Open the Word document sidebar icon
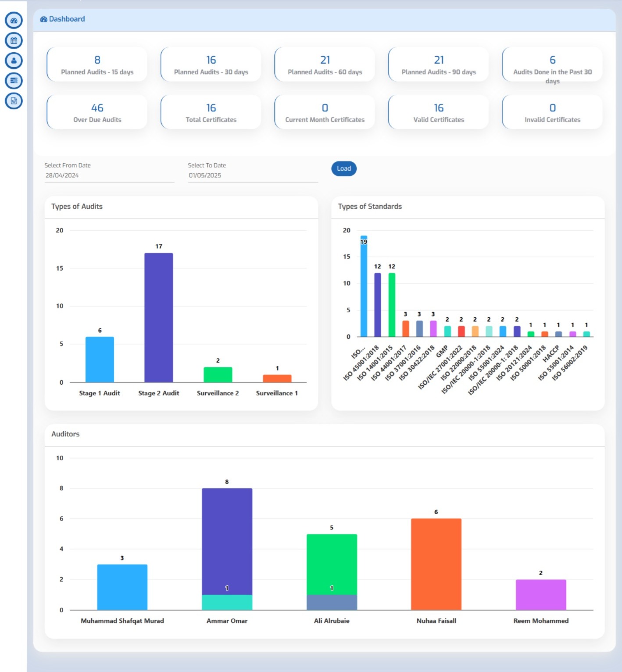This screenshot has width=622, height=672. (14, 101)
